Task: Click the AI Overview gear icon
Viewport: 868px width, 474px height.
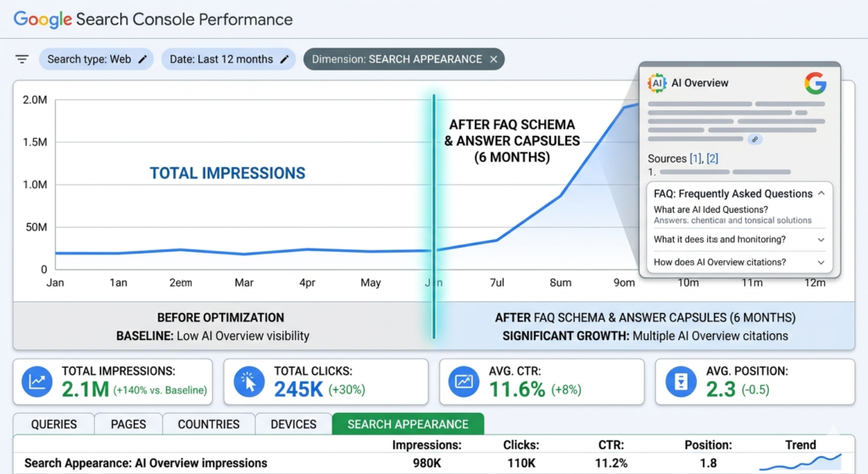Action: click(657, 83)
